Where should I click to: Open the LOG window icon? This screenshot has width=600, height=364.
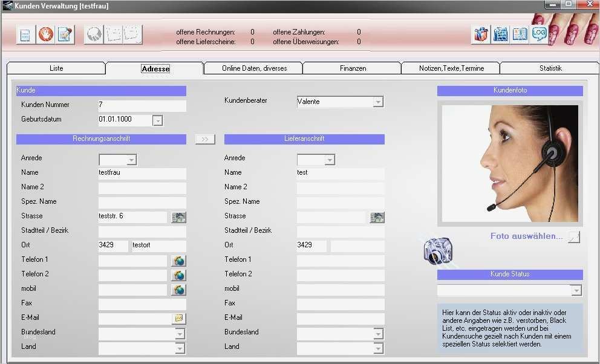coord(538,34)
